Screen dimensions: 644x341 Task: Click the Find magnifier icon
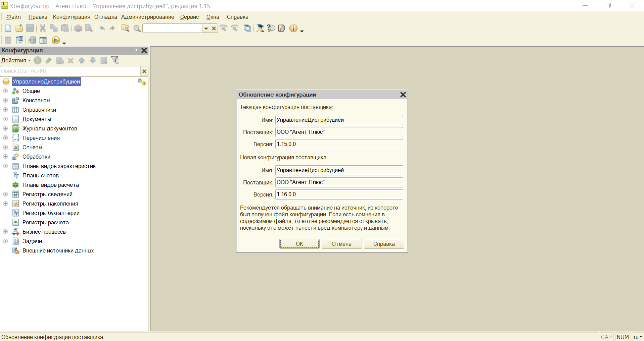pyautogui.click(x=137, y=29)
